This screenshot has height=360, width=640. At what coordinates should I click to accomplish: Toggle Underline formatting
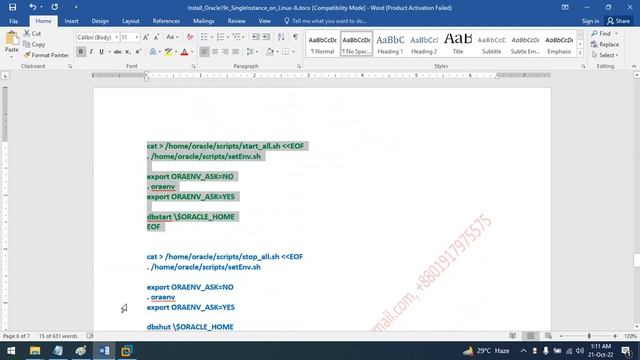point(101,52)
